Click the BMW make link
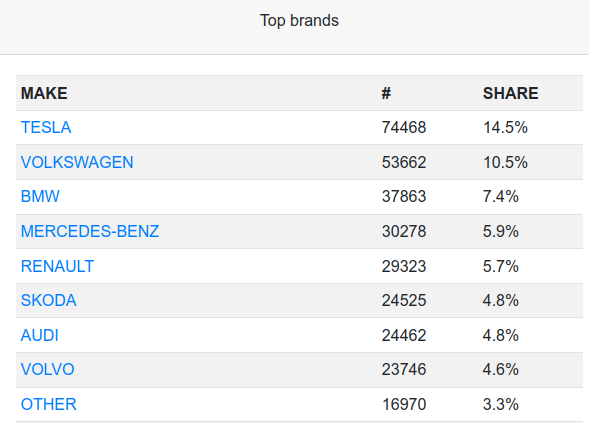The image size is (589, 423). tap(40, 196)
